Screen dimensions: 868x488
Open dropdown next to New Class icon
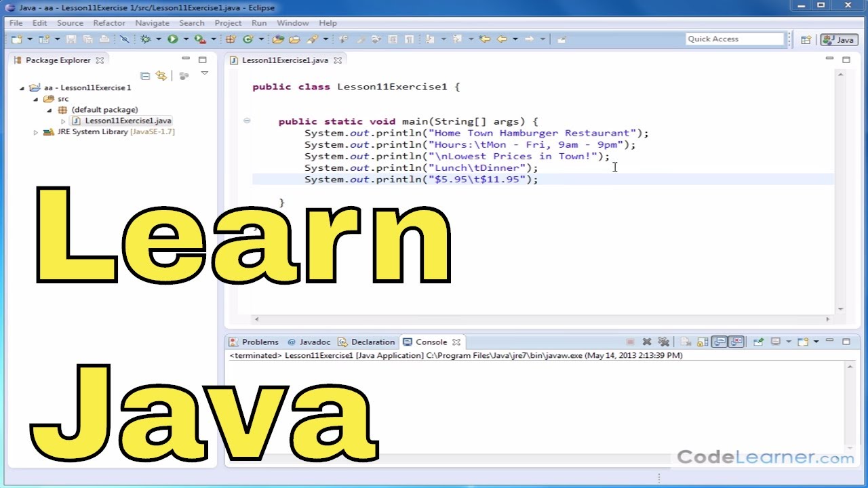tap(261, 39)
